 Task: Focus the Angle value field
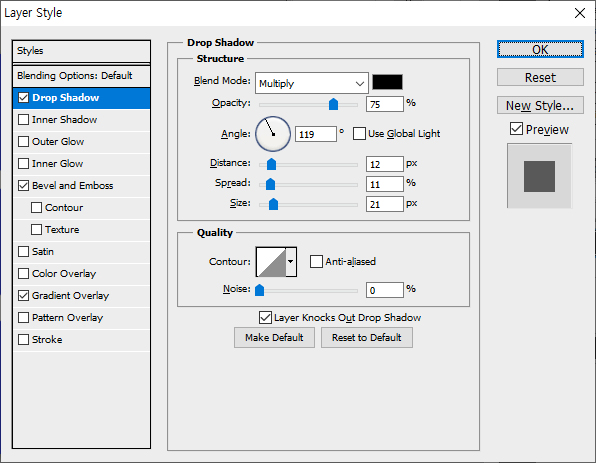(316, 134)
